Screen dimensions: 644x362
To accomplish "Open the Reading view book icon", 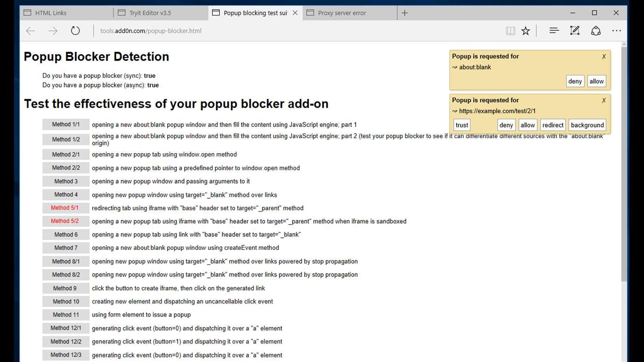I will tap(510, 31).
